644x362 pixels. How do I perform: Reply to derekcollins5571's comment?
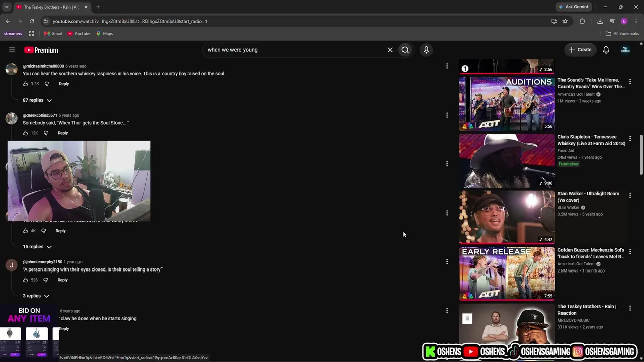tap(63, 133)
